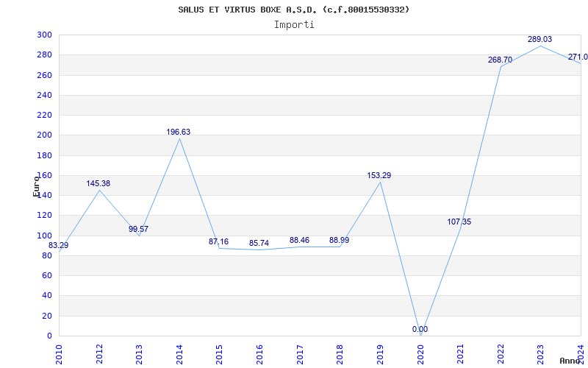Click the y-axis value 40
The height and width of the screenshot is (368, 588).
point(47,296)
